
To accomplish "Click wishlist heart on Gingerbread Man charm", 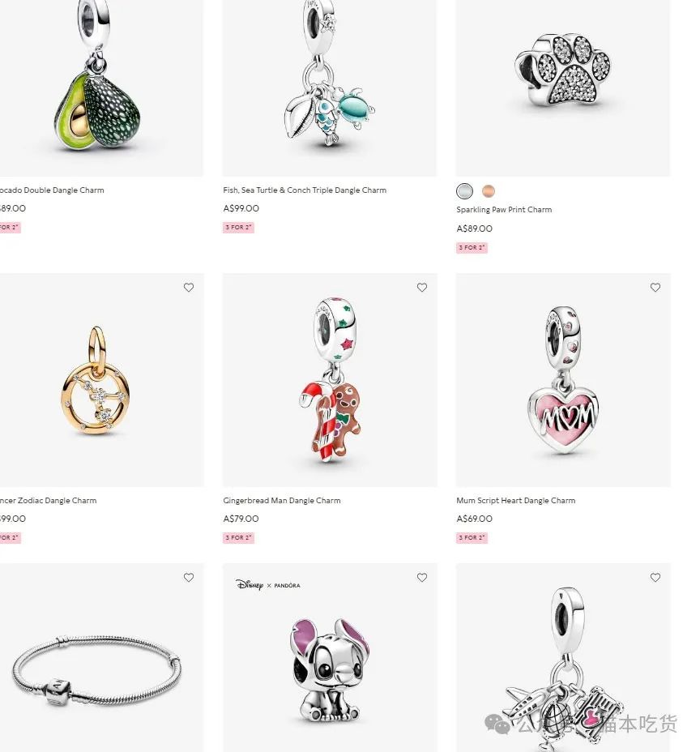I will (422, 288).
